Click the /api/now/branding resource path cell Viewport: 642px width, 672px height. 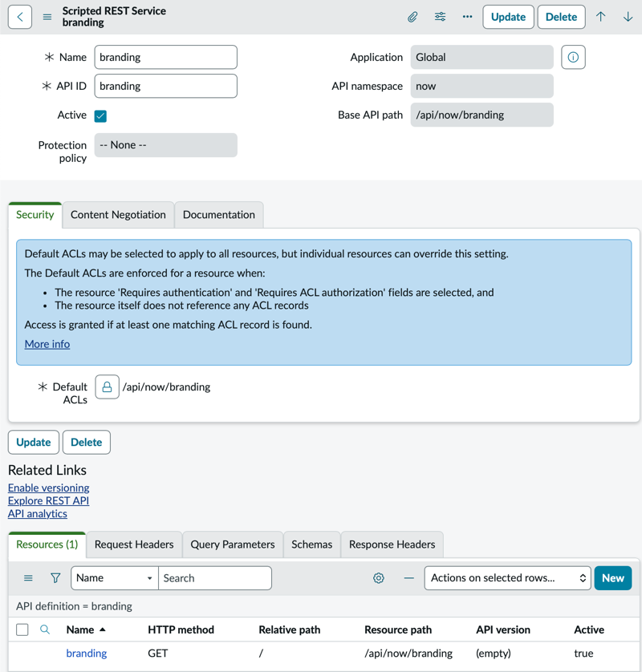(408, 653)
